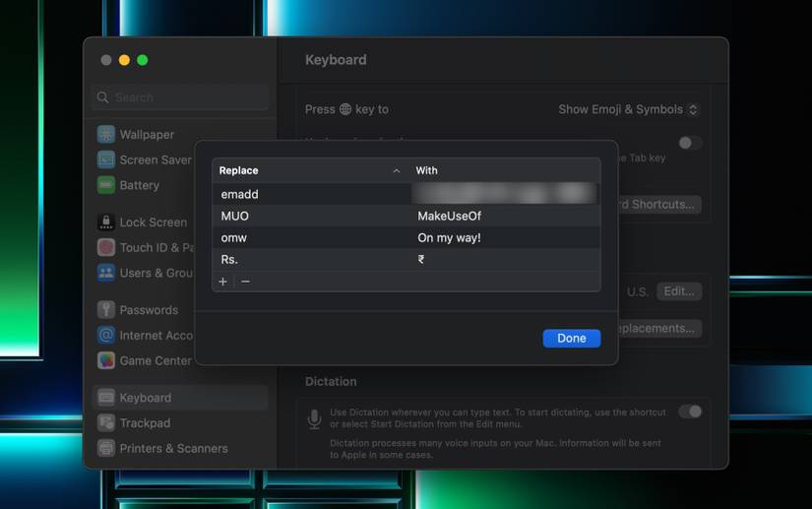The height and width of the screenshot is (509, 812).
Task: Toggle the Dictation switch
Action: (690, 412)
